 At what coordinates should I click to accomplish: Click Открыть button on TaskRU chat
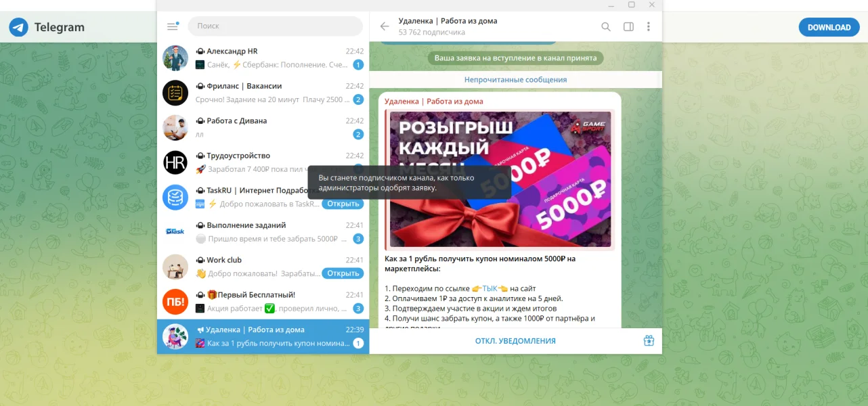pos(343,204)
